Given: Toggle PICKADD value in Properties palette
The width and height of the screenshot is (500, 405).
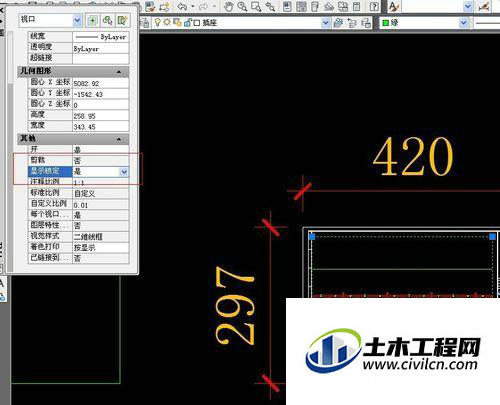Looking at the screenshot, I should [x=92, y=21].
